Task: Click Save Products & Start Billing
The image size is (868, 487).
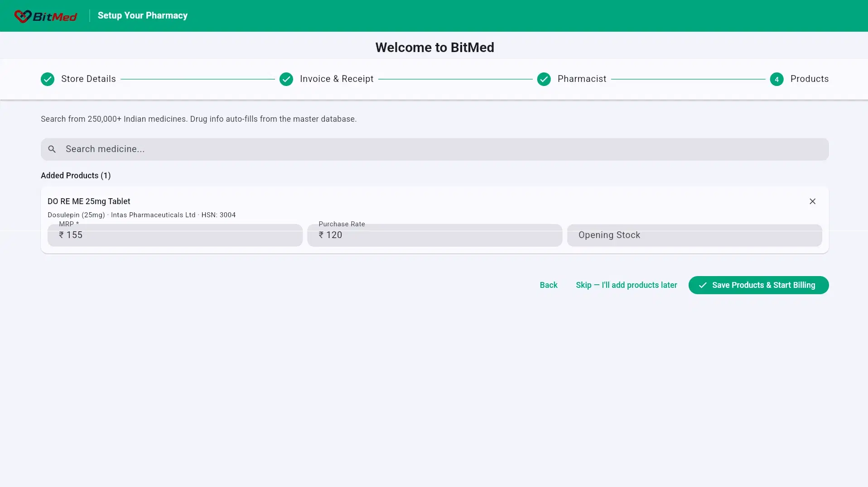Action: point(759,285)
